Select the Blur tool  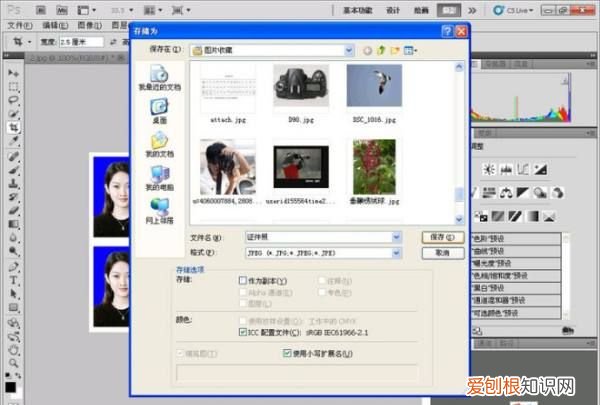pos(13,238)
